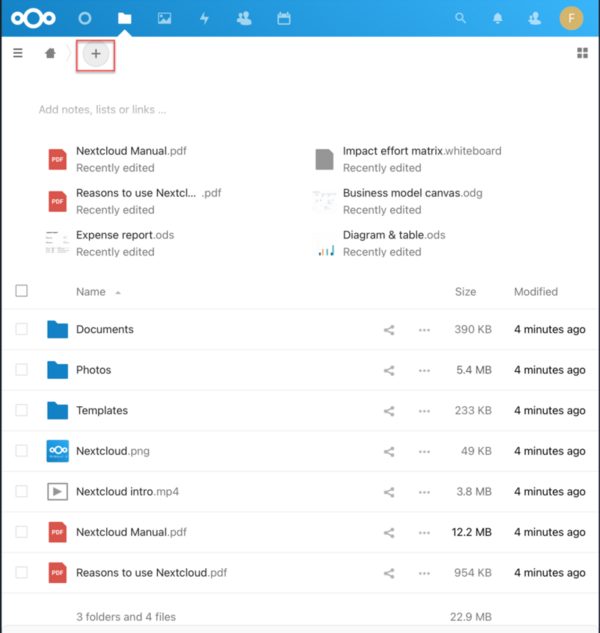Open Nextcloud intro.mp4 in the list

127,492
